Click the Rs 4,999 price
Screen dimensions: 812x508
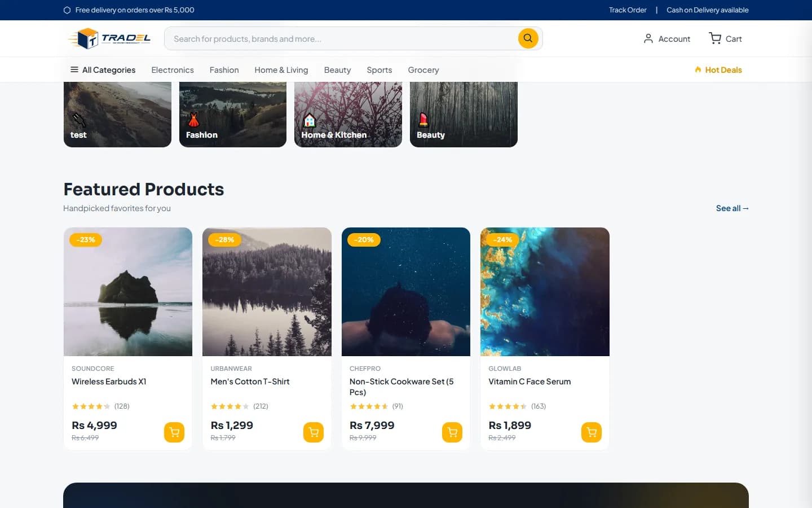pyautogui.click(x=94, y=426)
